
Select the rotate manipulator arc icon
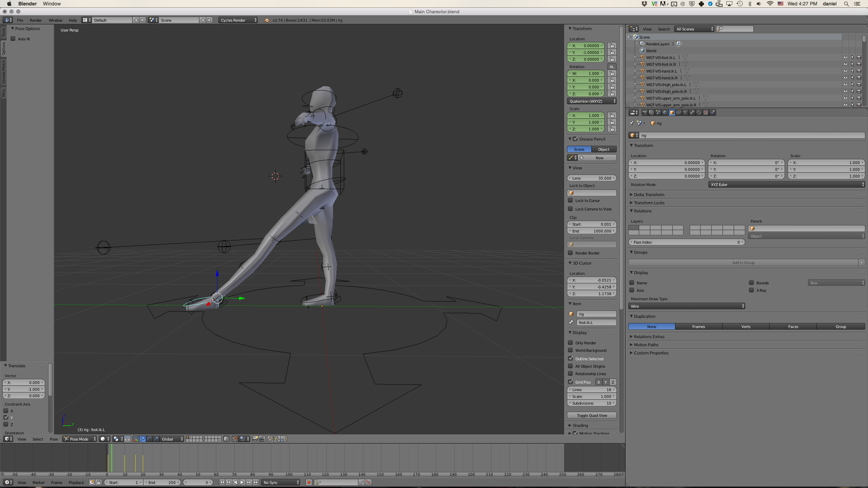pyautogui.click(x=149, y=439)
